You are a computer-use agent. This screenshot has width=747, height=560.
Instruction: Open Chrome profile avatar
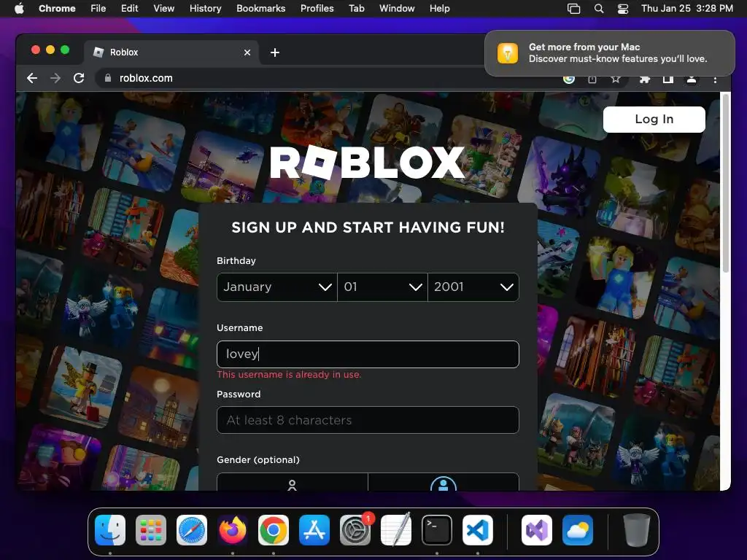pos(692,79)
